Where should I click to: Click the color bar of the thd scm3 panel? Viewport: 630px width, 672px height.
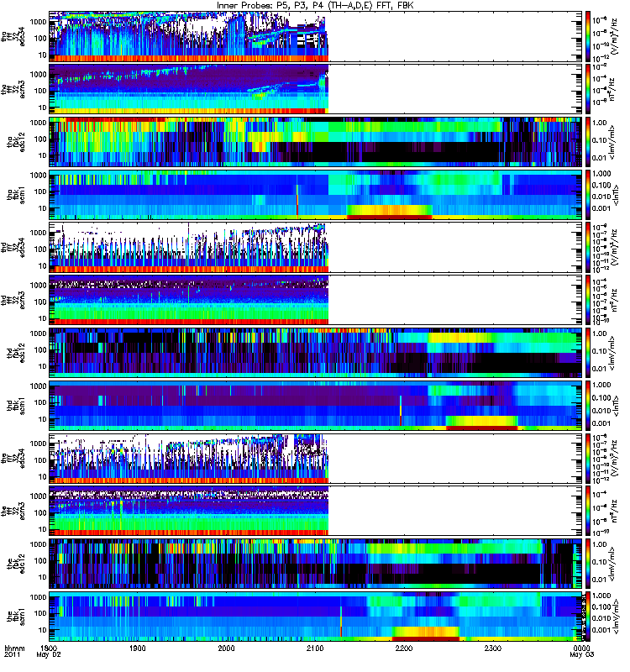pyautogui.click(x=587, y=300)
